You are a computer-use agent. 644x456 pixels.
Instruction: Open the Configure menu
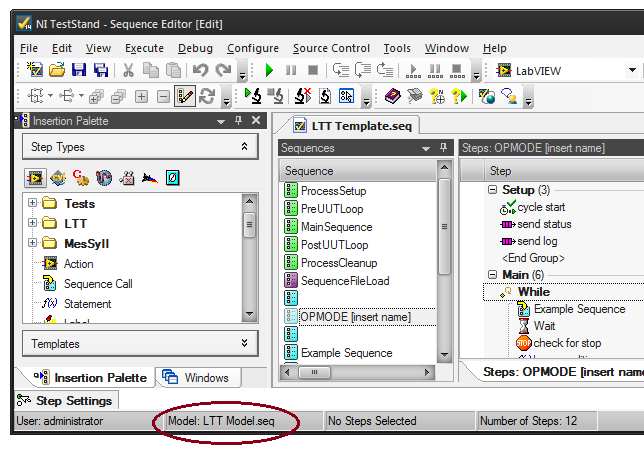tap(253, 48)
